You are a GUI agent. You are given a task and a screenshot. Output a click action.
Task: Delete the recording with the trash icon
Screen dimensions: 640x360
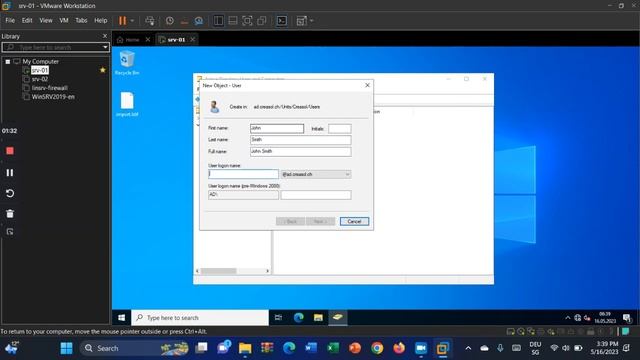click(10, 213)
